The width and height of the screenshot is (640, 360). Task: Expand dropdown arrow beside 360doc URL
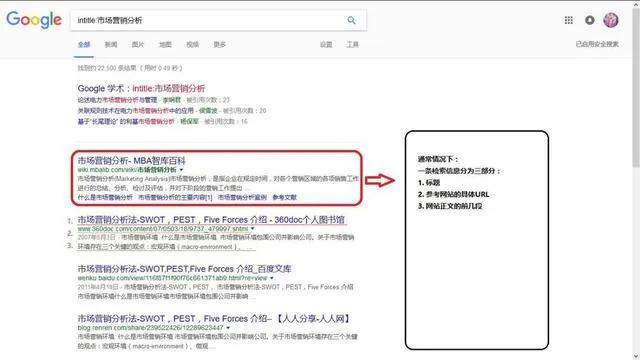coord(253,229)
